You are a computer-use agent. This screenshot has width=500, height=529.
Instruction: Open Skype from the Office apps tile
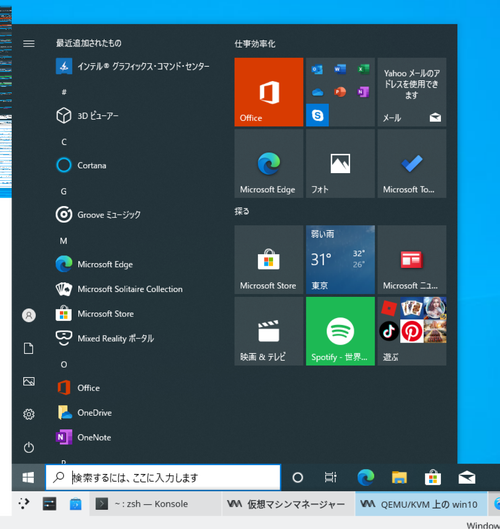click(317, 115)
